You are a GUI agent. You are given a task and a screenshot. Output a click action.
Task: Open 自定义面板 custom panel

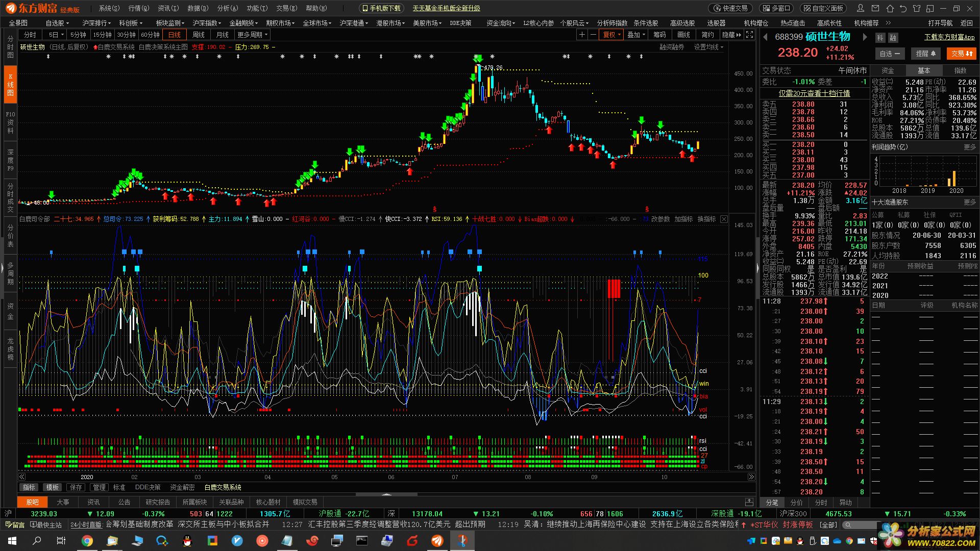click(x=823, y=8)
